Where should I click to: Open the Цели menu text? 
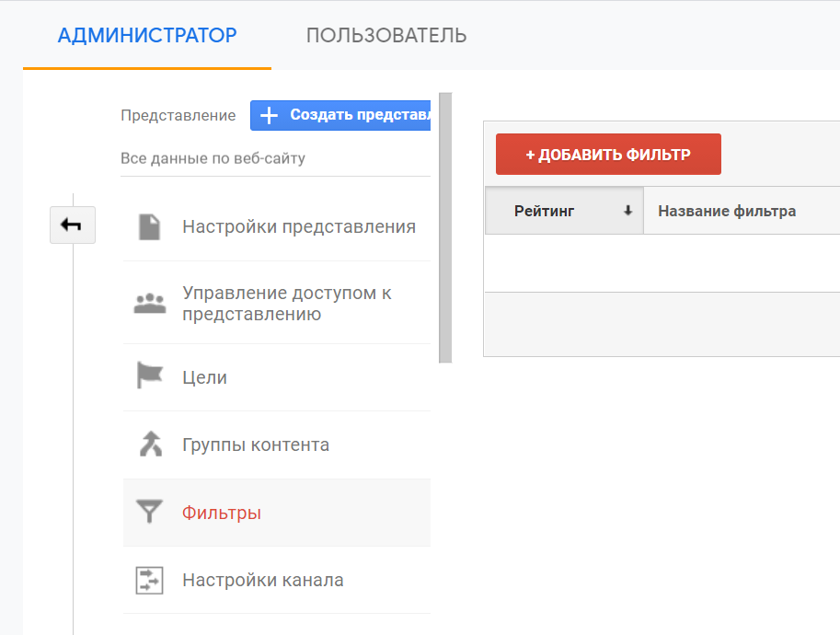coord(204,377)
